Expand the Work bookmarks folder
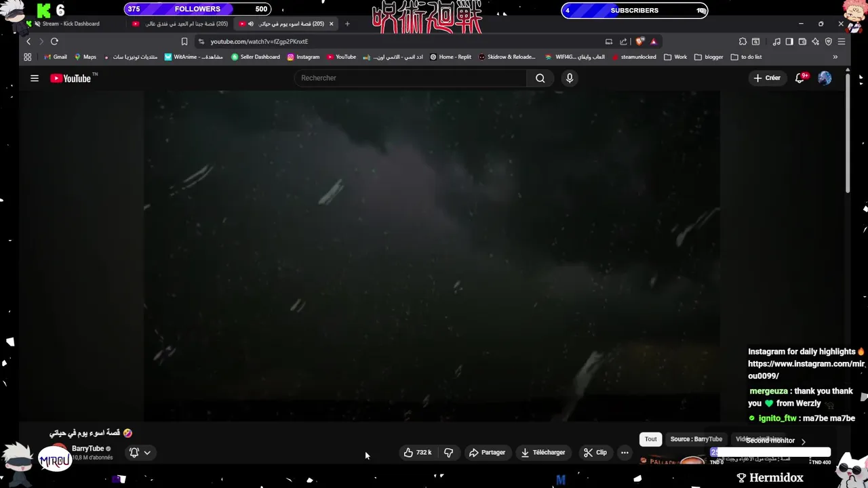Image resolution: width=868 pixels, height=488 pixels. pyautogui.click(x=675, y=57)
